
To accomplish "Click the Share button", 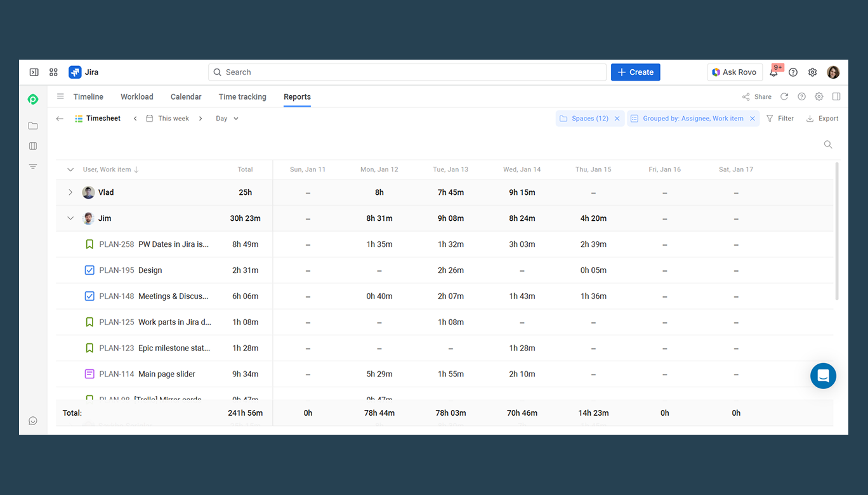I will [757, 96].
